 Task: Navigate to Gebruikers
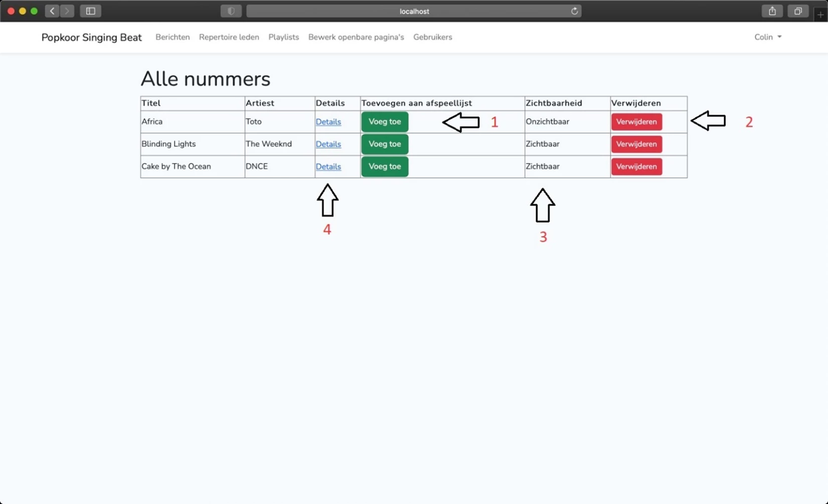pyautogui.click(x=432, y=37)
